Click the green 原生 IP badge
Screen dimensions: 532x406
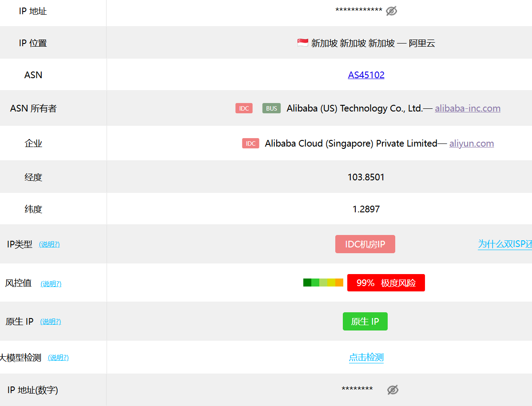click(365, 322)
